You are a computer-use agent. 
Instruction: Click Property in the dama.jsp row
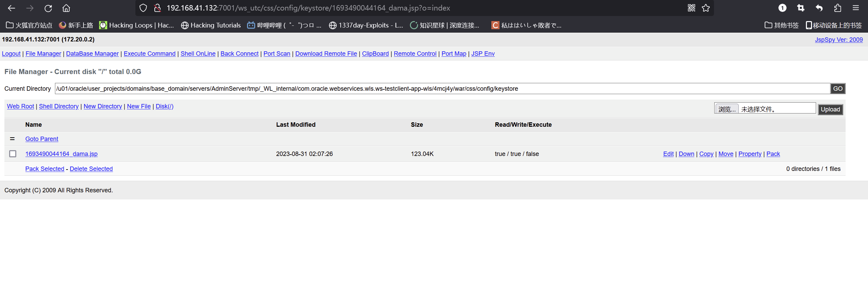coord(750,154)
